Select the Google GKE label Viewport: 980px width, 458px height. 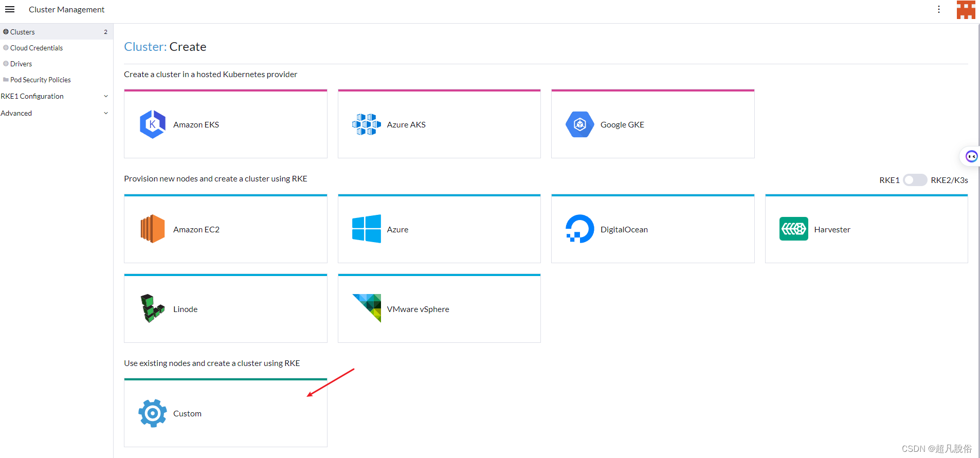[622, 124]
